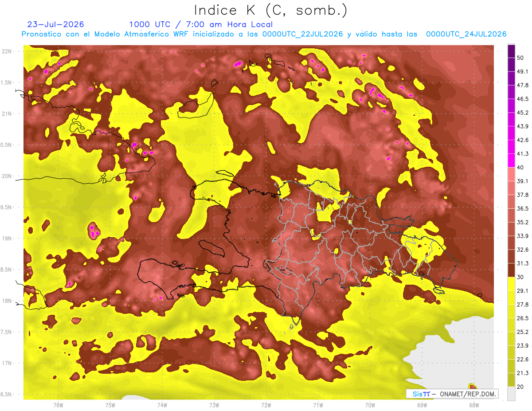Click the colorbar value '30'
The image size is (532, 411).
[x=520, y=278]
